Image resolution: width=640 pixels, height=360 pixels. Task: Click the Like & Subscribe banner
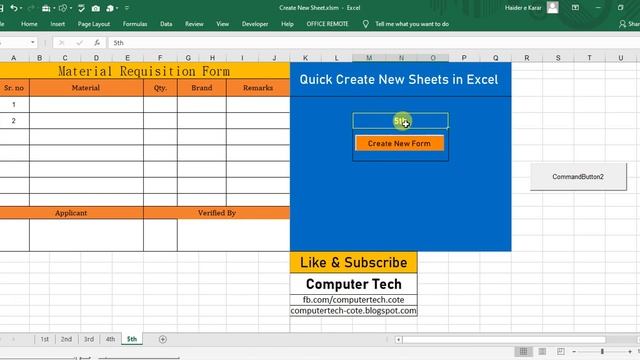tap(353, 262)
